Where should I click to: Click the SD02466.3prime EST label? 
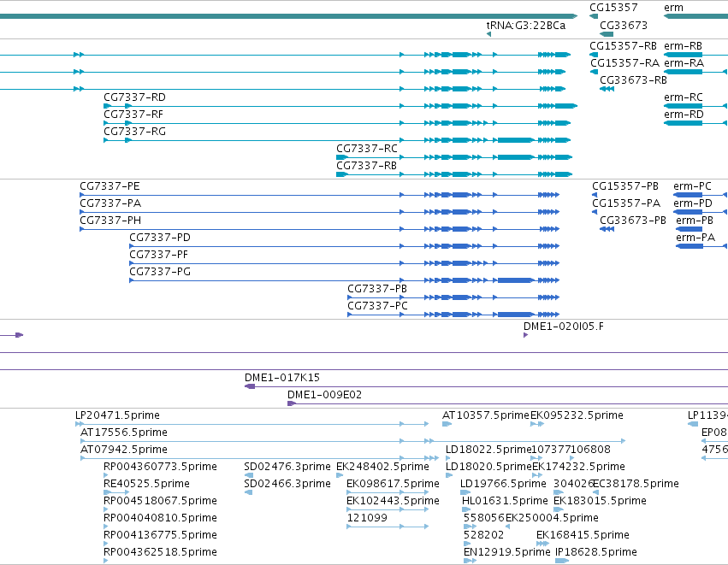click(x=287, y=485)
